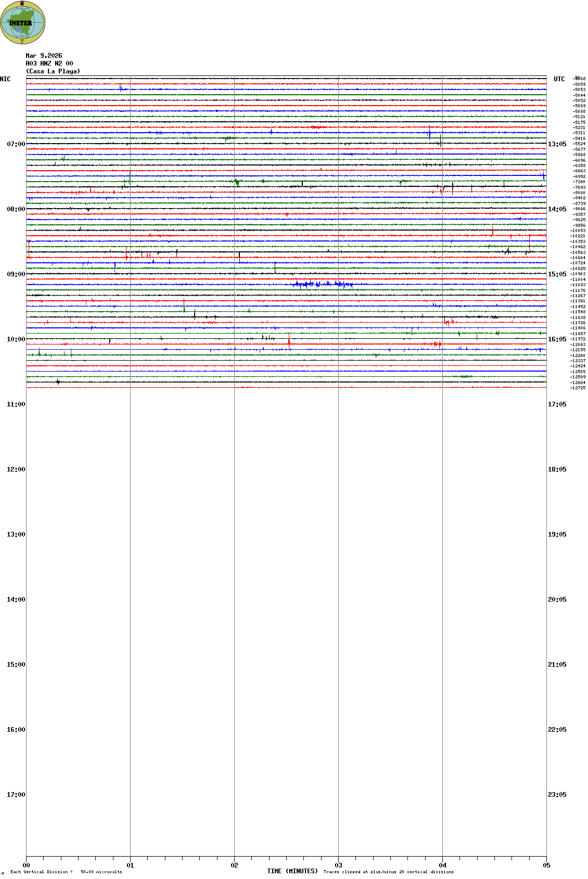
Task: Click the TIME (MINUTES) axis title
Action: [292, 871]
